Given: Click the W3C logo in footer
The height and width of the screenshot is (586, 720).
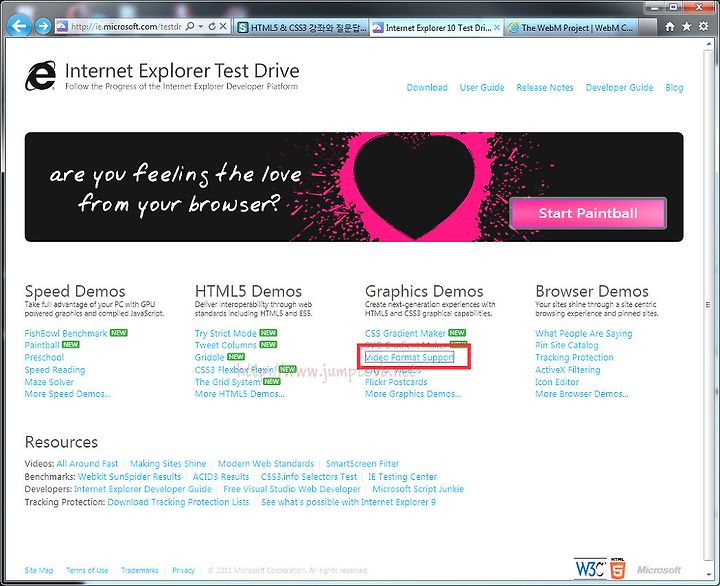Looking at the screenshot, I should tap(590, 569).
